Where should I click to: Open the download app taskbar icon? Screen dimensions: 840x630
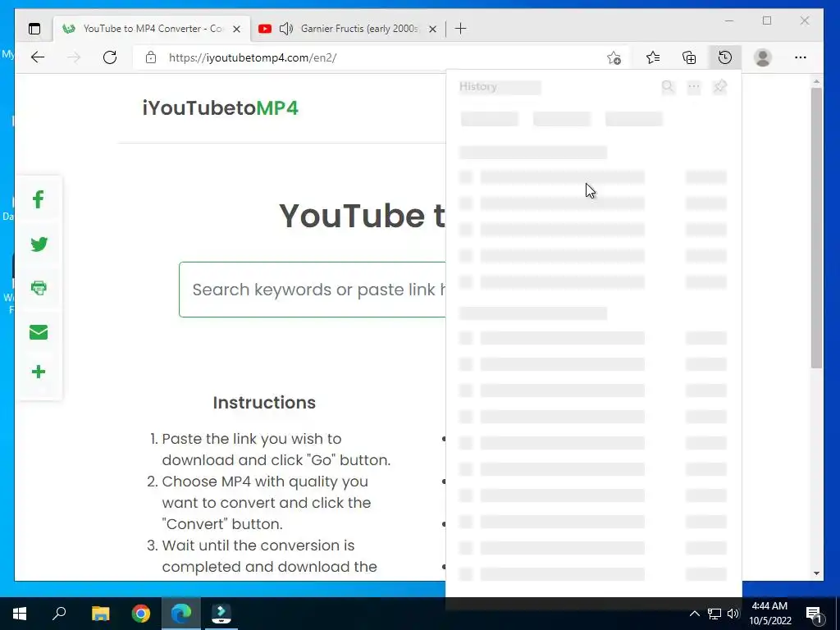(x=221, y=614)
